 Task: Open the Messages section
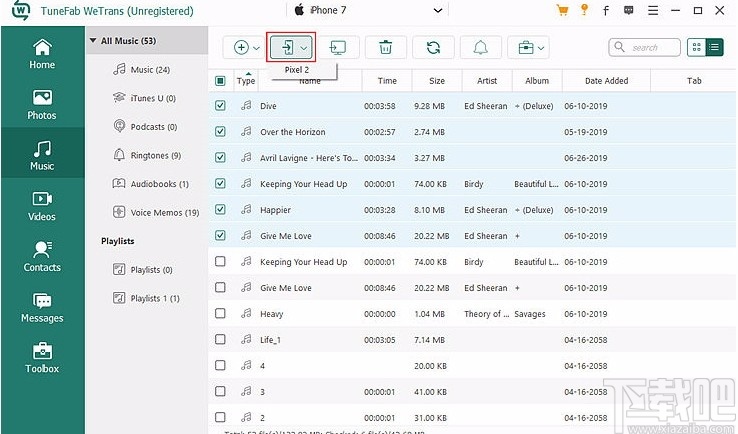tap(42, 307)
